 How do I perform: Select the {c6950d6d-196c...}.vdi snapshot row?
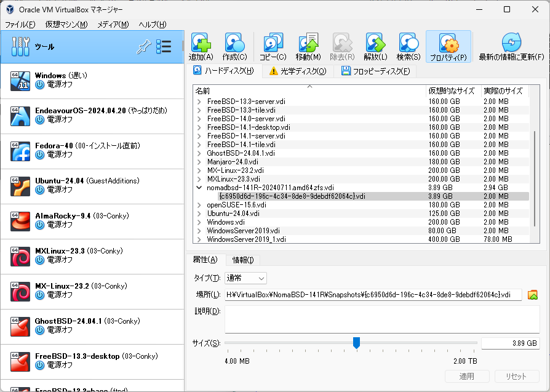click(361, 196)
